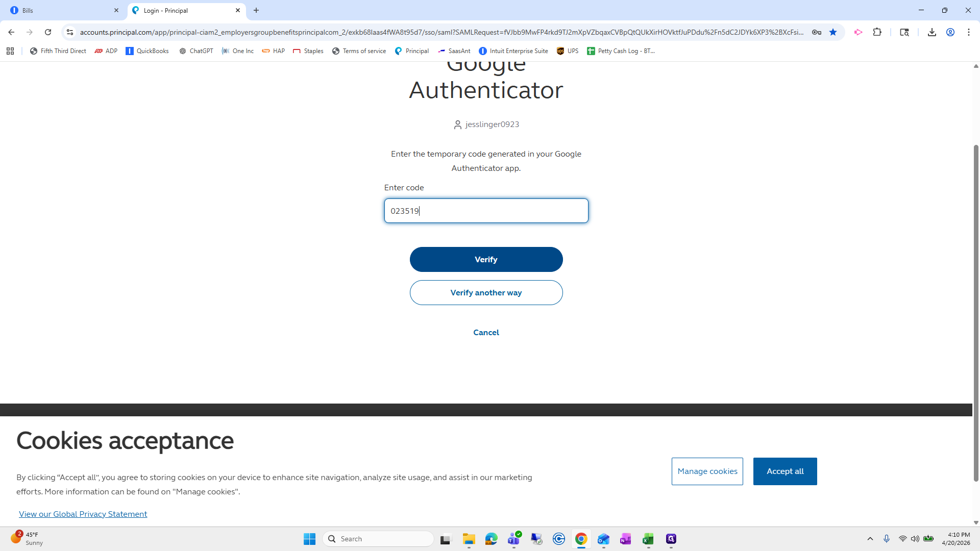980x551 pixels.
Task: Open the Principal bookmark
Action: 411,51
